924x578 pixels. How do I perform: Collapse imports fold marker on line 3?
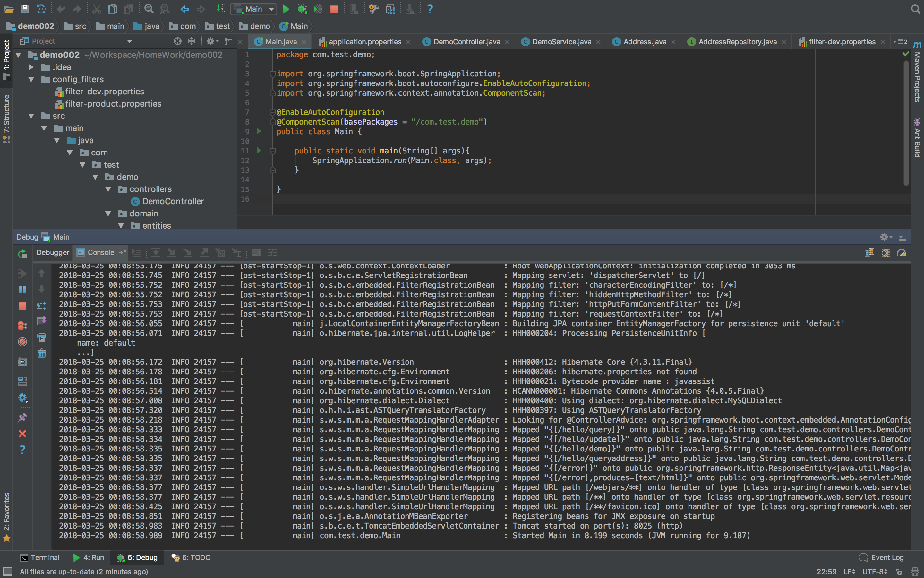tap(273, 74)
